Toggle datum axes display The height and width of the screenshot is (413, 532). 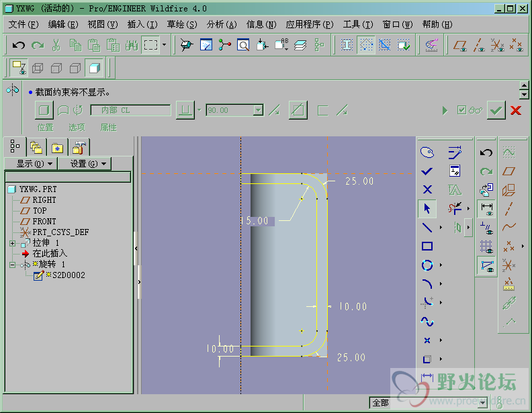479,45
